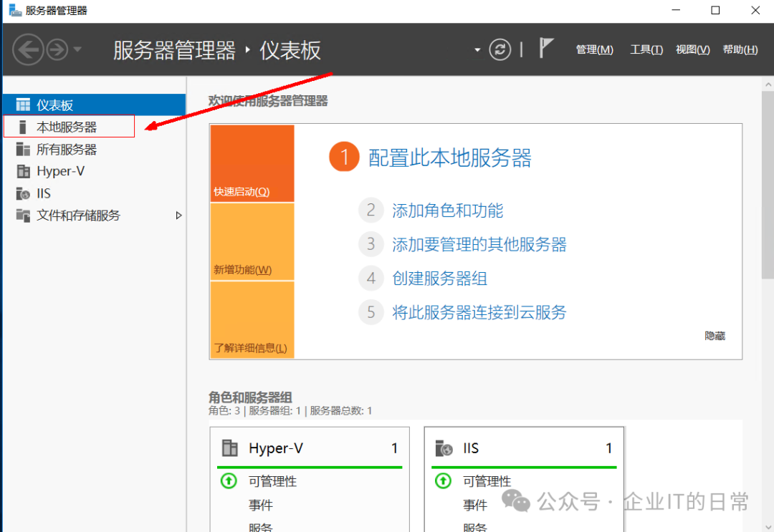Open the 工具(T) menu
774x532 pixels.
tap(646, 49)
